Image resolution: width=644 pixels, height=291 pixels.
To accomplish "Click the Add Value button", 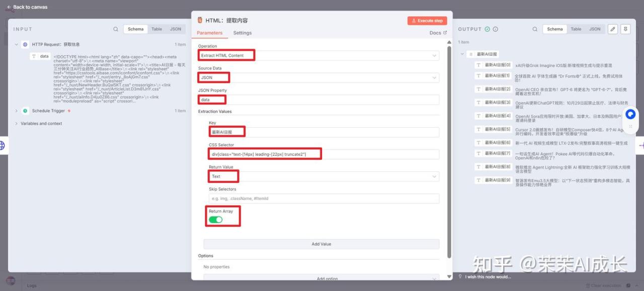I will [321, 244].
